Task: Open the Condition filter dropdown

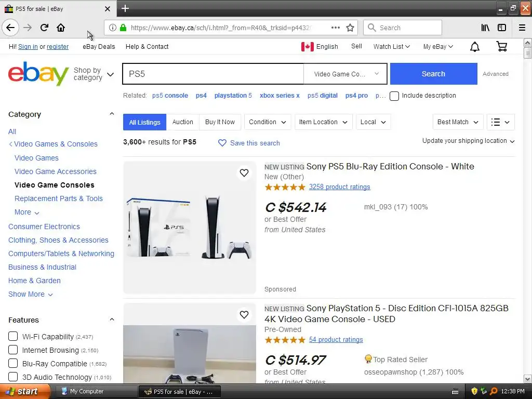Action: click(268, 122)
